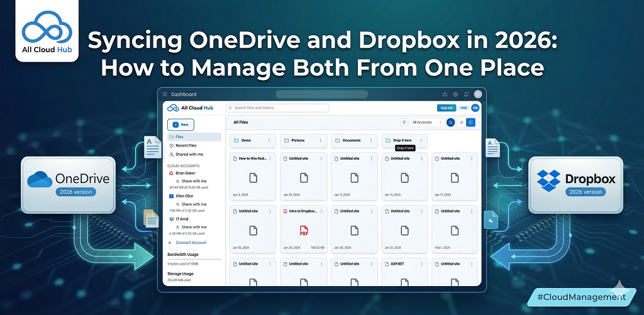
Task: Open Share with me under Brian Baker
Action: (x=191, y=180)
